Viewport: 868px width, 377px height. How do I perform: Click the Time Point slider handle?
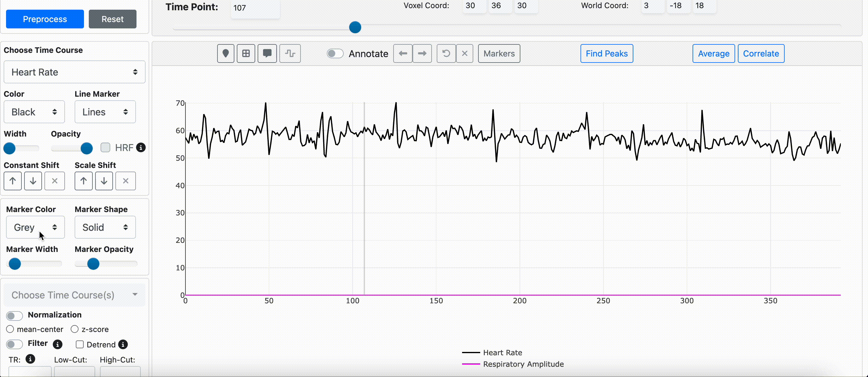(355, 27)
